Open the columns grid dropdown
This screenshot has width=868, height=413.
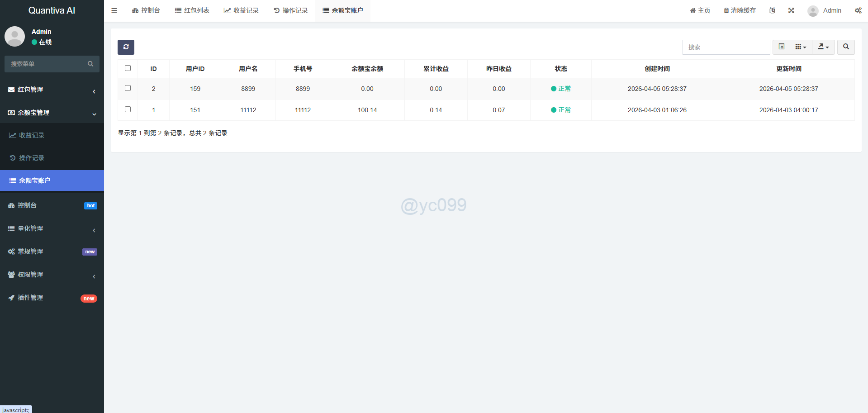click(801, 47)
